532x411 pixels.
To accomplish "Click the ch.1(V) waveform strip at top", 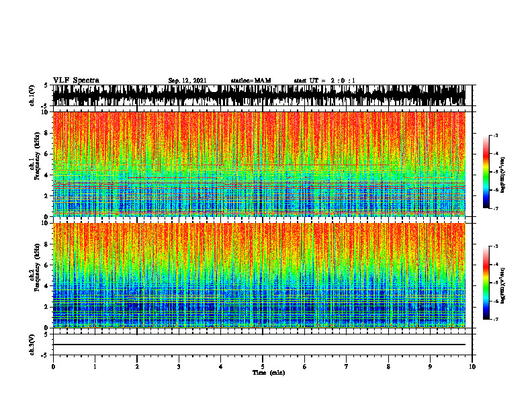I will pos(259,95).
